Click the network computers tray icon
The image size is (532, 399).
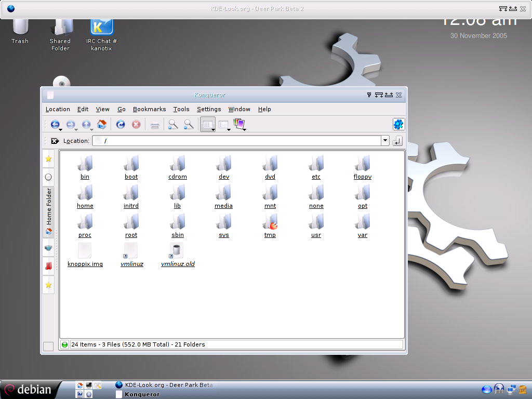511,390
